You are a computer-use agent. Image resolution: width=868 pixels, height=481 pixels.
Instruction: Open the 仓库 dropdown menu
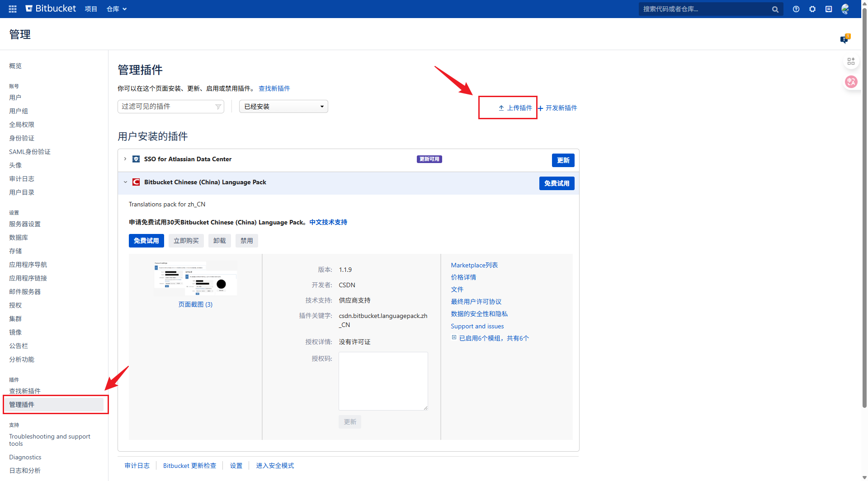(x=116, y=9)
